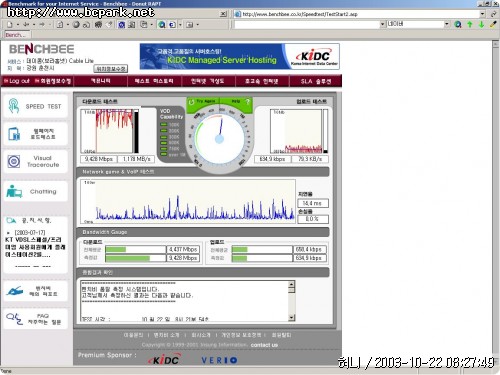500x375 pixels.
Task: Expand the last left toolbar dropdown arrow
Action: point(198,25)
